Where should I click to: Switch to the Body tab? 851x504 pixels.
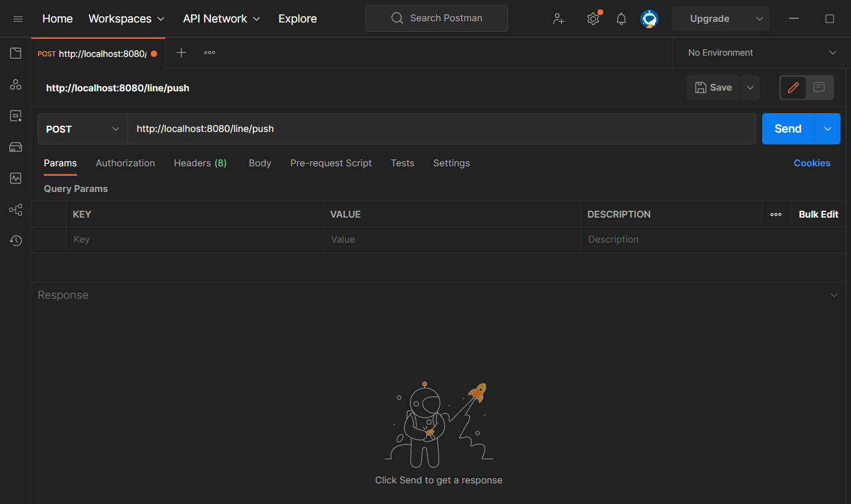tap(260, 163)
